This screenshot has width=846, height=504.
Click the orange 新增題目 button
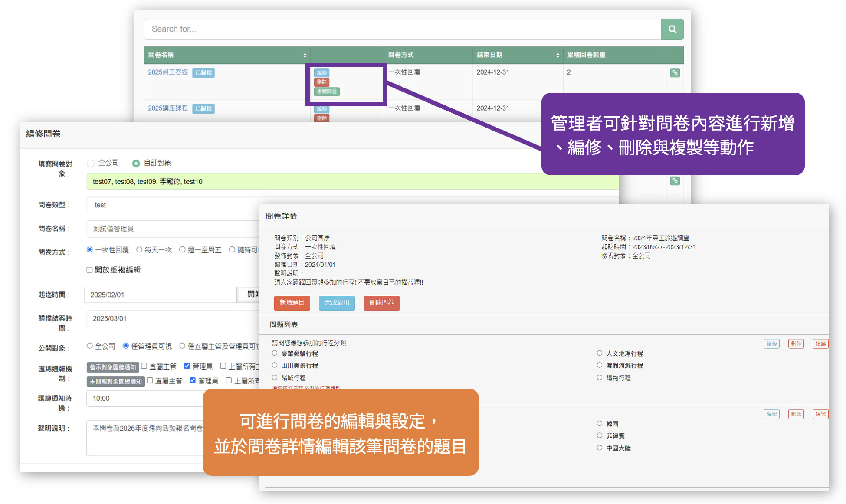(292, 303)
